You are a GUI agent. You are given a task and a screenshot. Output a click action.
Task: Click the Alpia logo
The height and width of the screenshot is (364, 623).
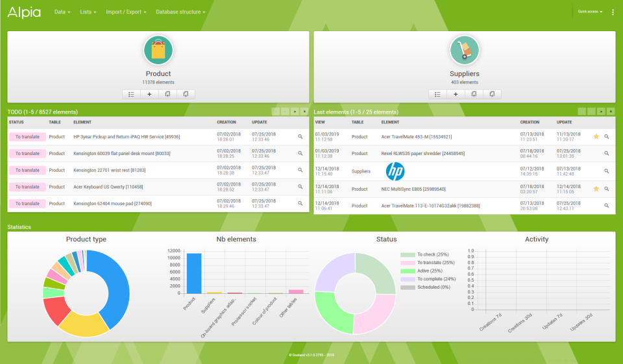(x=24, y=12)
